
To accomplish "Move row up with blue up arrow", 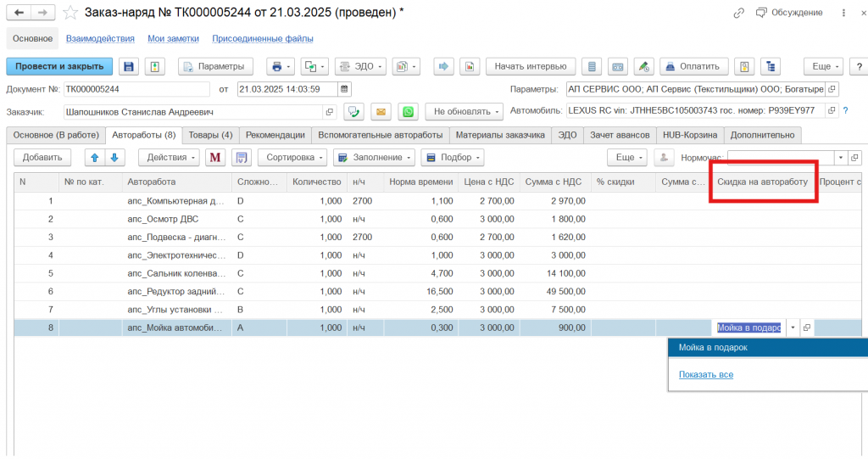I will (95, 158).
